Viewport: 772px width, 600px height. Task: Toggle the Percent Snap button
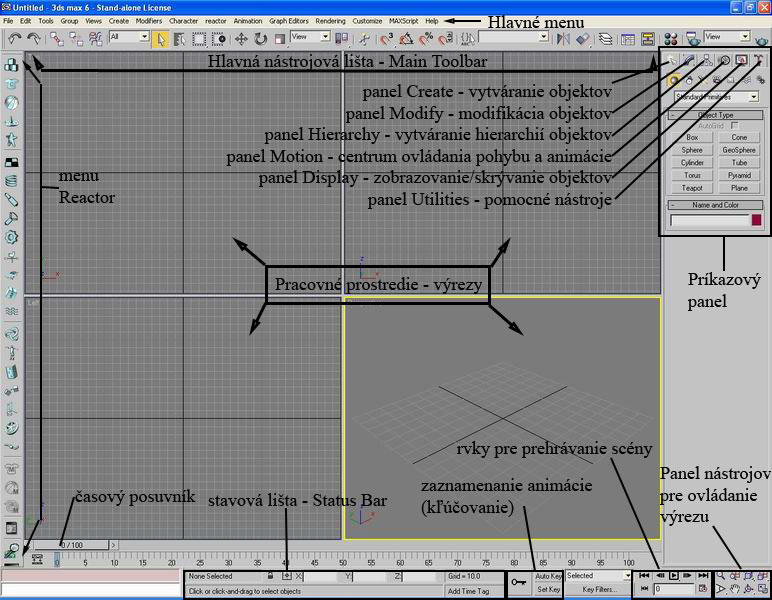click(425, 39)
